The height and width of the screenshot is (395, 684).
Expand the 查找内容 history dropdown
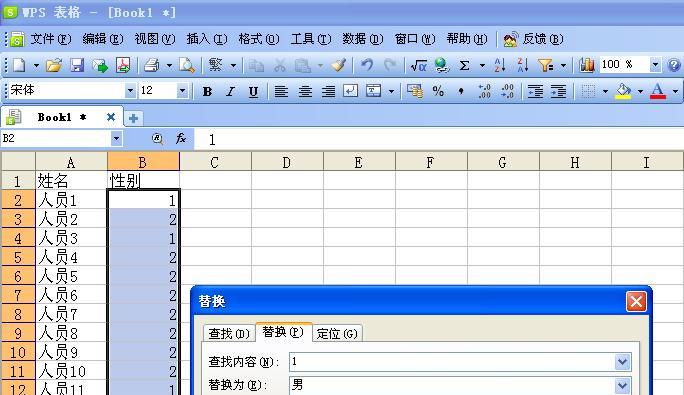point(622,362)
